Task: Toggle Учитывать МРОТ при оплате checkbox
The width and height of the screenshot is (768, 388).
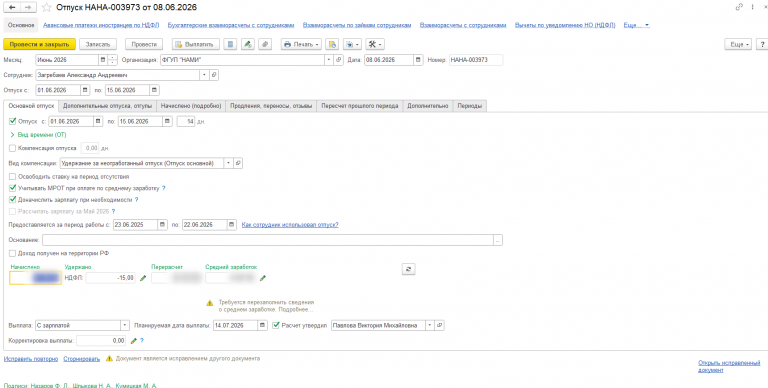Action: [x=13, y=188]
